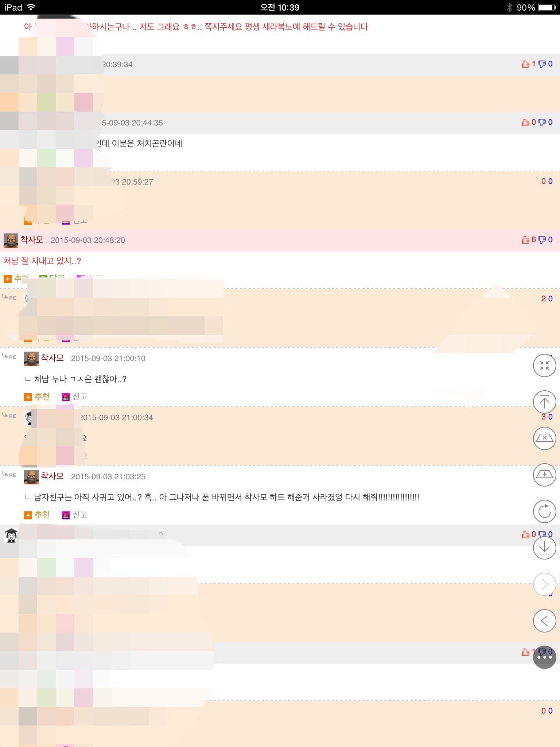Tap the forward chevron circle icon
The width and height of the screenshot is (560, 747).
point(544,584)
